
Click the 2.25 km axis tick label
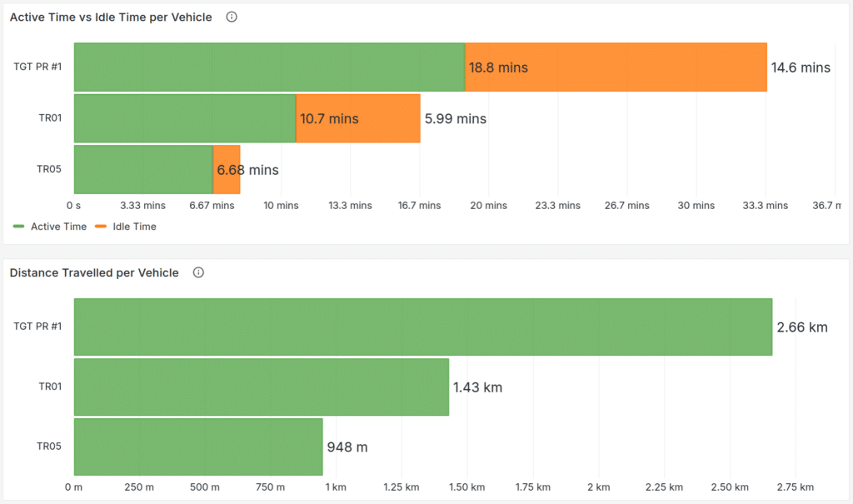point(664,487)
